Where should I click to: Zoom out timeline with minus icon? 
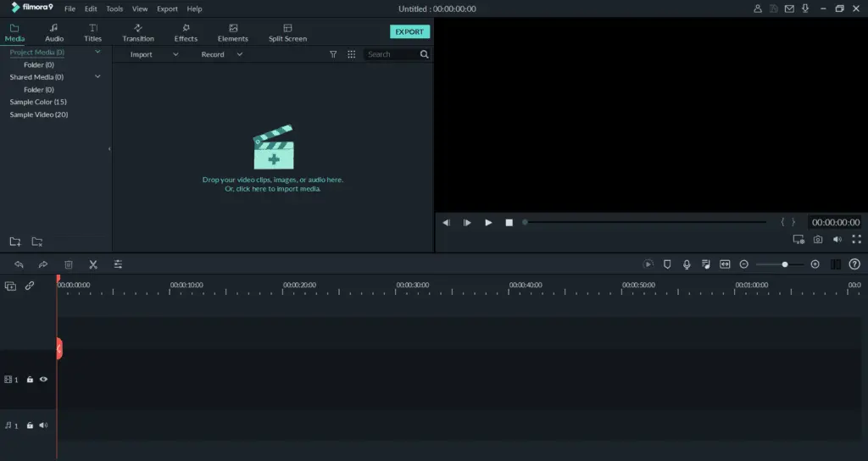[744, 264]
